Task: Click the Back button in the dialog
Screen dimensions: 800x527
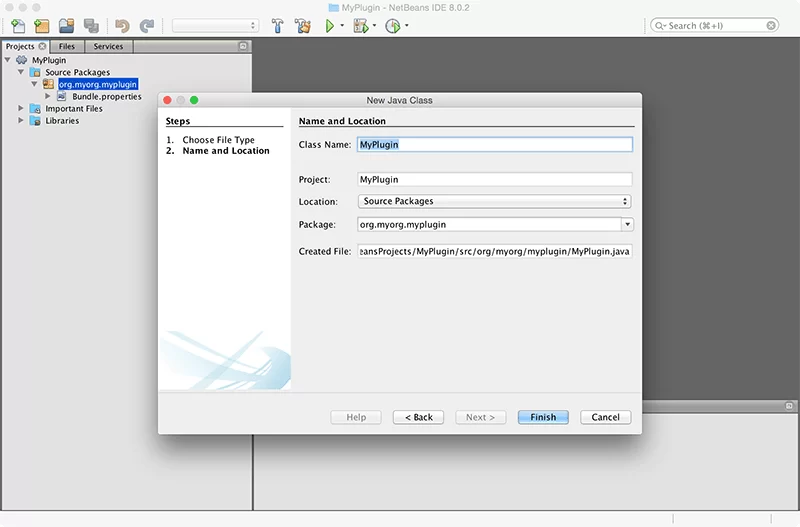Action: pos(418,417)
